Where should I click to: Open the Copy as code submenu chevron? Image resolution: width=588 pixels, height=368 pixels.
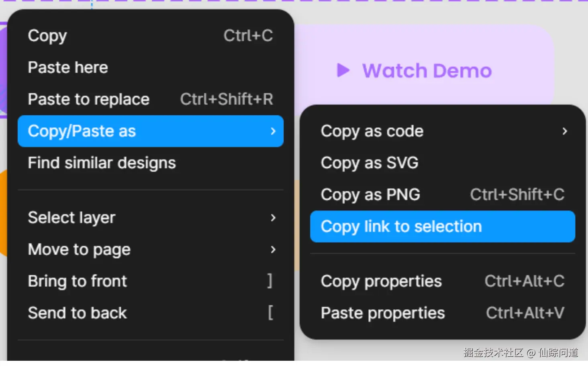[x=565, y=131]
